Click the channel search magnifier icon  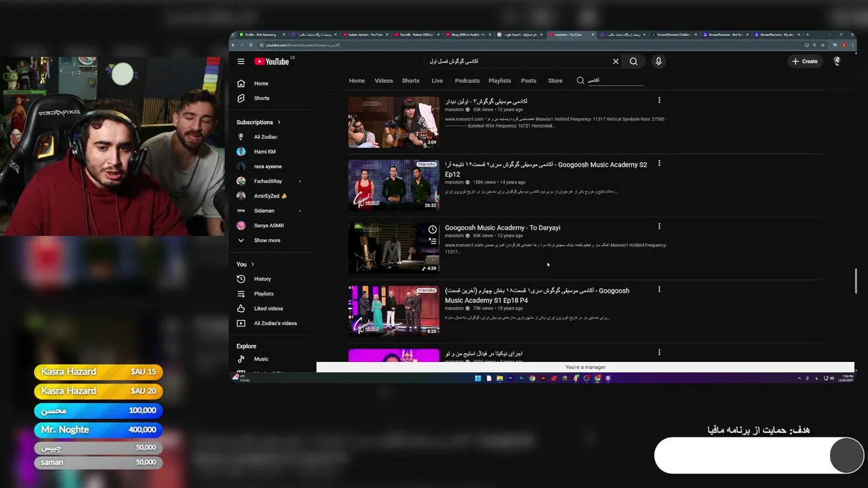pos(580,80)
